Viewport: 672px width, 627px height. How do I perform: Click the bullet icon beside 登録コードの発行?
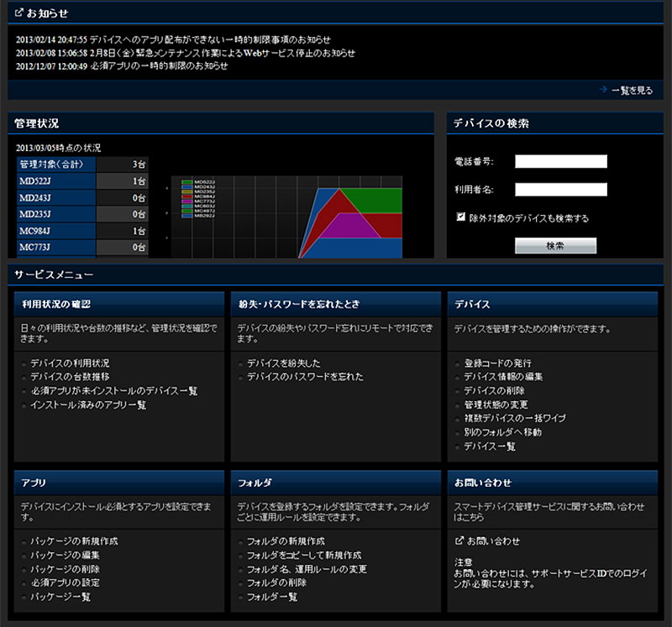[x=457, y=363]
